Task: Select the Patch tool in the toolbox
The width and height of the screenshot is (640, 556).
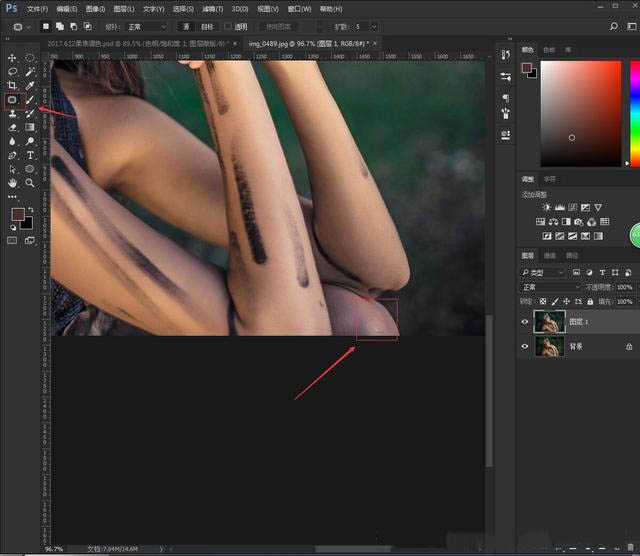Action: point(13,100)
